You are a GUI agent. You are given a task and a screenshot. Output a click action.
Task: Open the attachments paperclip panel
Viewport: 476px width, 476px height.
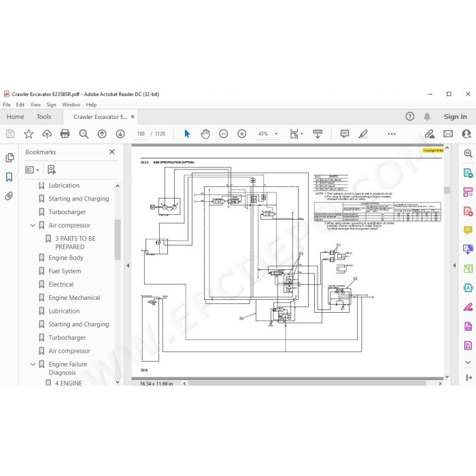tap(9, 196)
